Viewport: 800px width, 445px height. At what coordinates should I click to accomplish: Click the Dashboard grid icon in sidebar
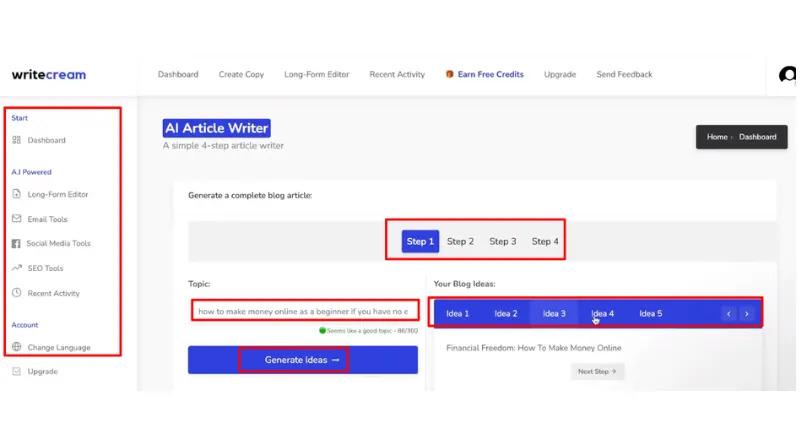point(17,140)
